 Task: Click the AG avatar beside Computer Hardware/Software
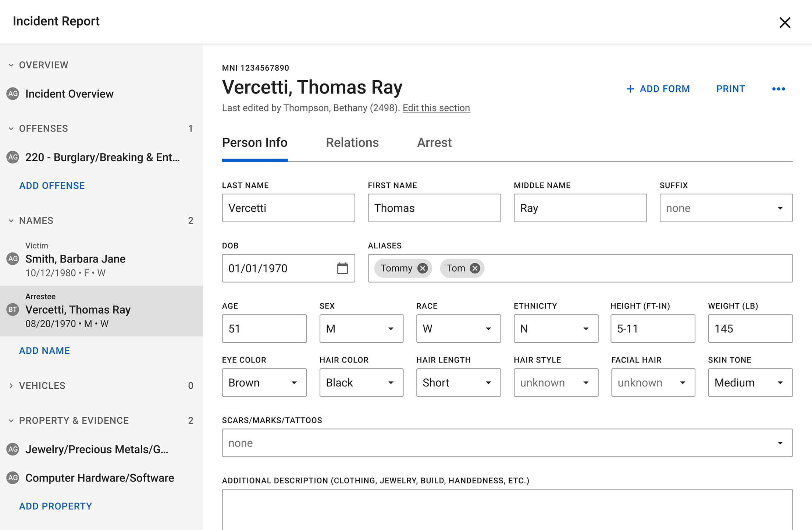pos(13,478)
